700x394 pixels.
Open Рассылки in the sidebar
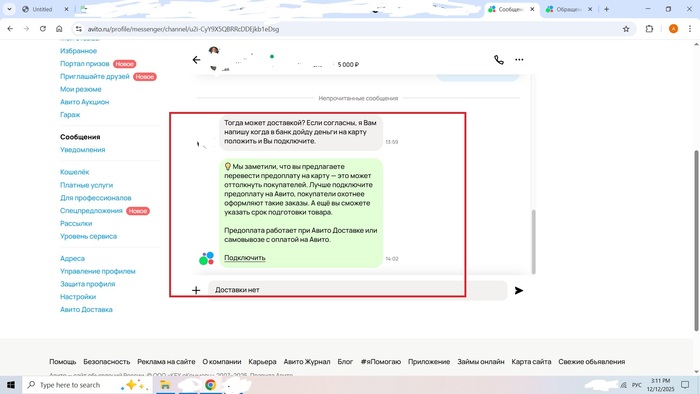76,223
